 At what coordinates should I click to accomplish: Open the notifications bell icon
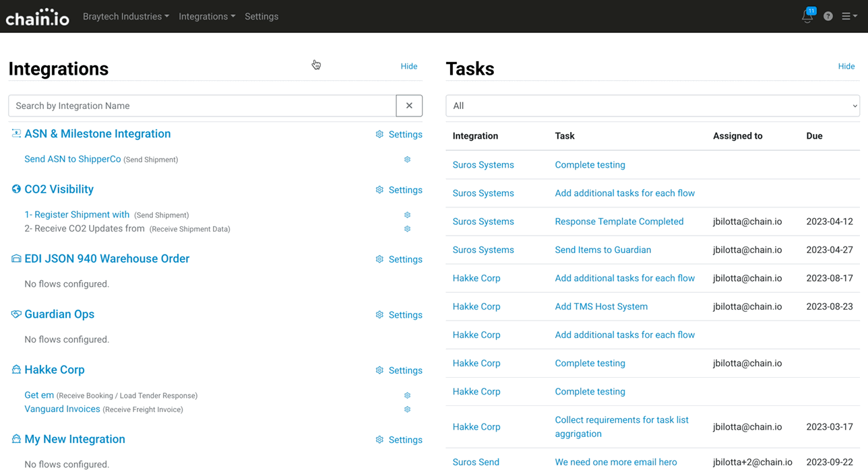(807, 16)
